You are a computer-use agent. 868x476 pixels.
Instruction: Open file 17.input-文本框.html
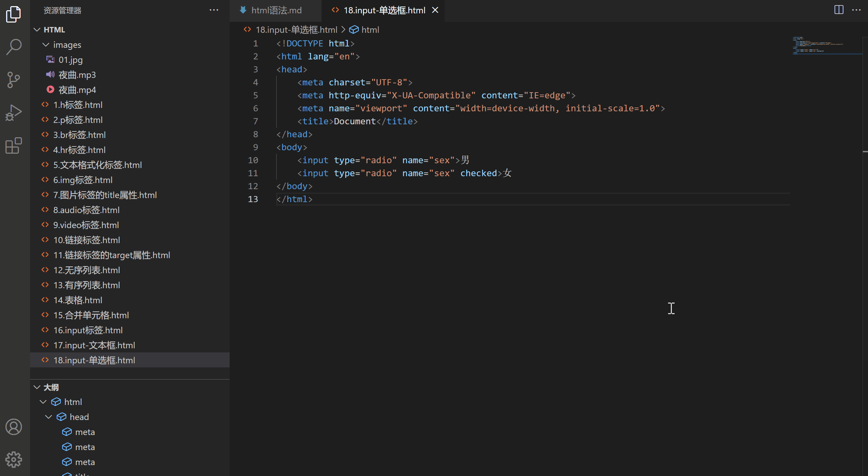(x=94, y=345)
